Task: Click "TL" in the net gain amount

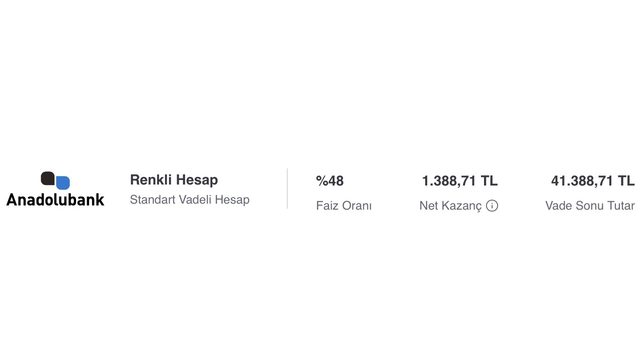Action: point(489,181)
